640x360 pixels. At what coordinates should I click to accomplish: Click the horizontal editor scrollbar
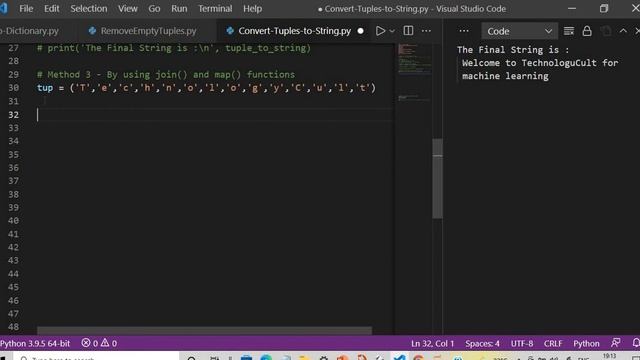204,330
